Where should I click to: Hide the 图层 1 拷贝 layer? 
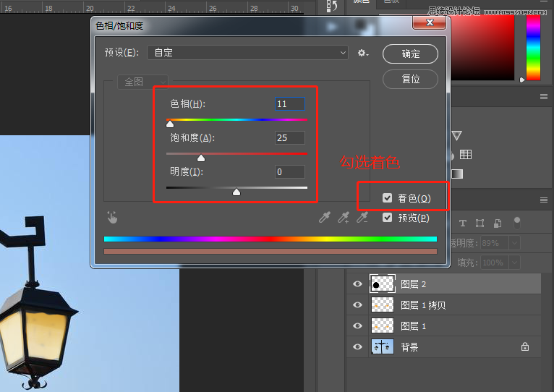[x=357, y=304]
